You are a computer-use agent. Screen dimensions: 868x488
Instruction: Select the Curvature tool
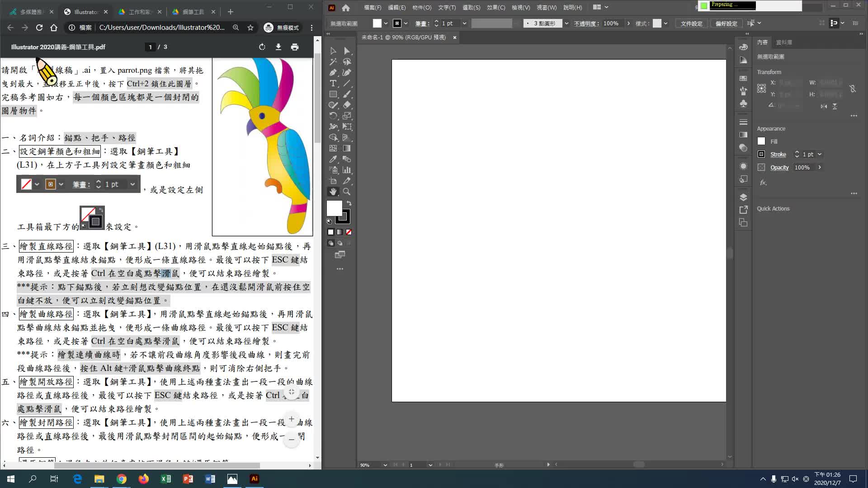(347, 73)
